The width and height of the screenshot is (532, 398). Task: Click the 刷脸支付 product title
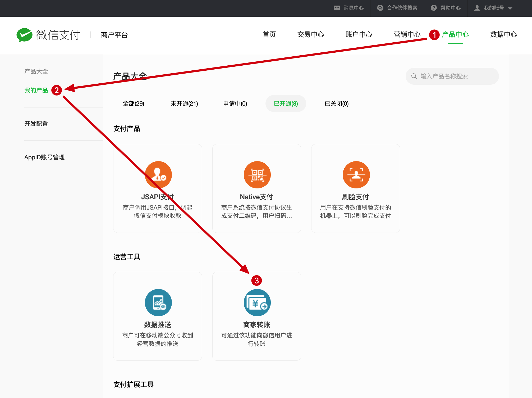(x=355, y=197)
